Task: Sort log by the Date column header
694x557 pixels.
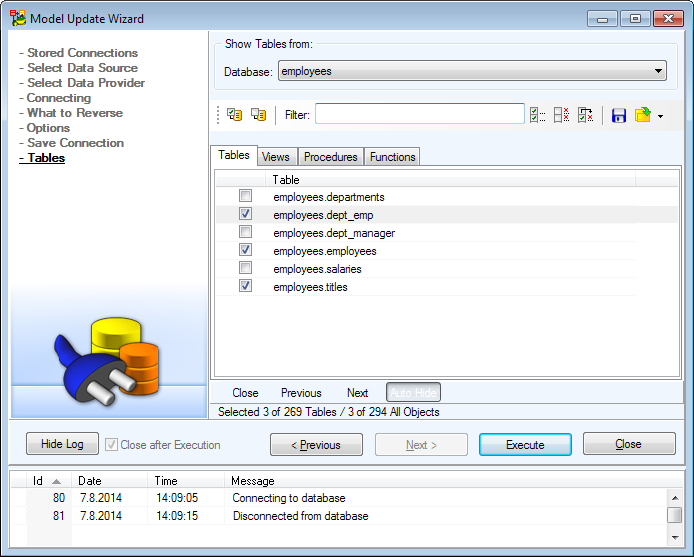Action: pos(109,481)
